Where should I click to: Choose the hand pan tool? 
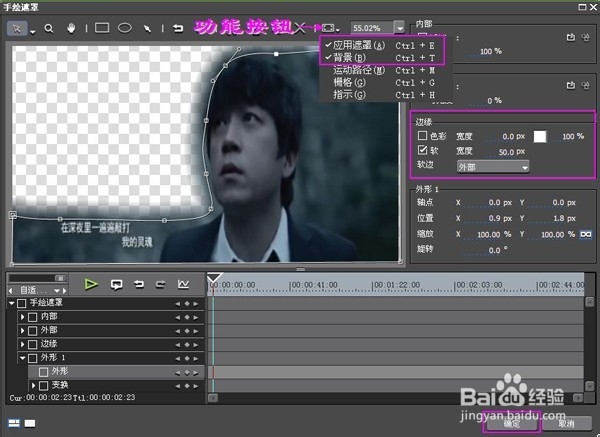(71, 28)
